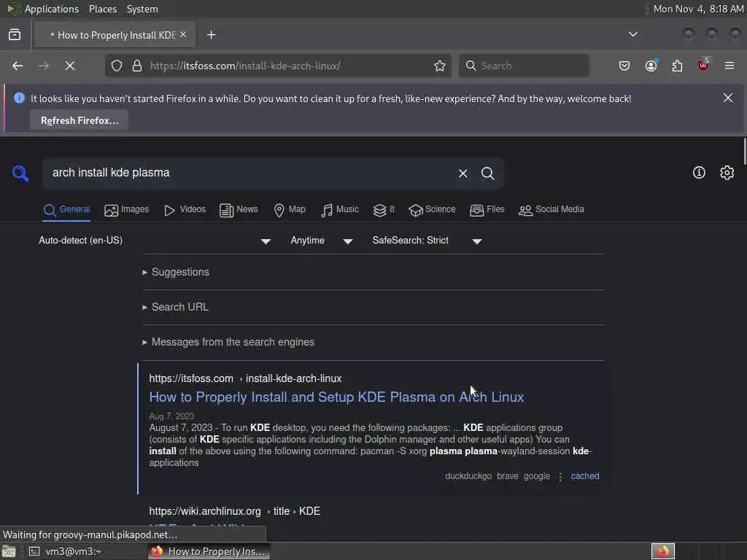Image resolution: width=747 pixels, height=560 pixels.
Task: Open Firefox View list-all-tabs icon
Action: click(x=15, y=35)
